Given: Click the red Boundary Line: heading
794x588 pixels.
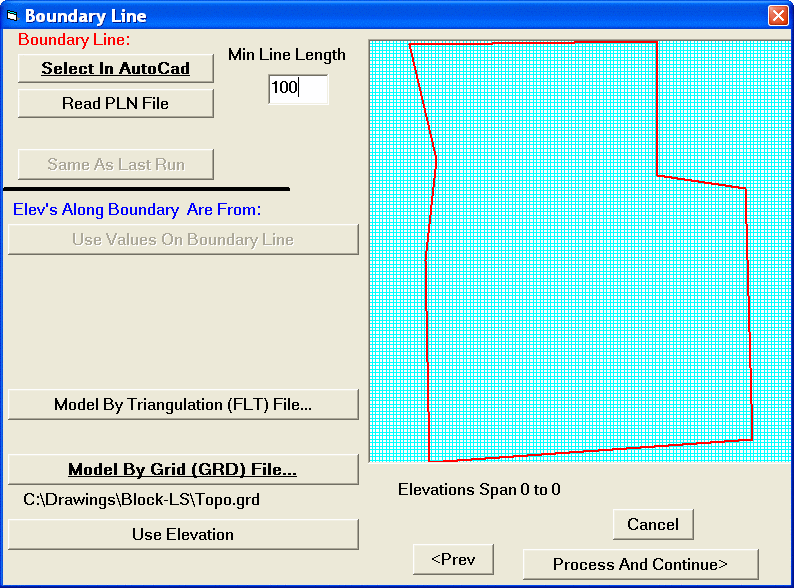Looking at the screenshot, I should tap(74, 40).
